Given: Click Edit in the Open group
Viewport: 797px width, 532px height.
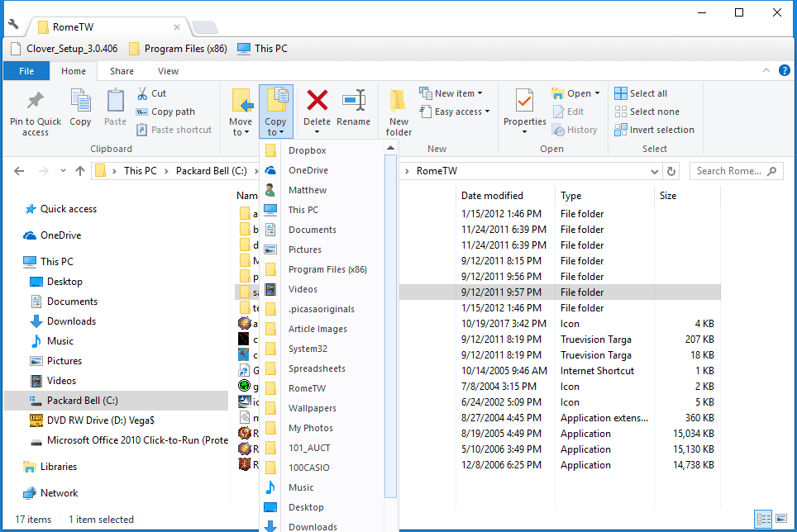Looking at the screenshot, I should click(x=568, y=112).
